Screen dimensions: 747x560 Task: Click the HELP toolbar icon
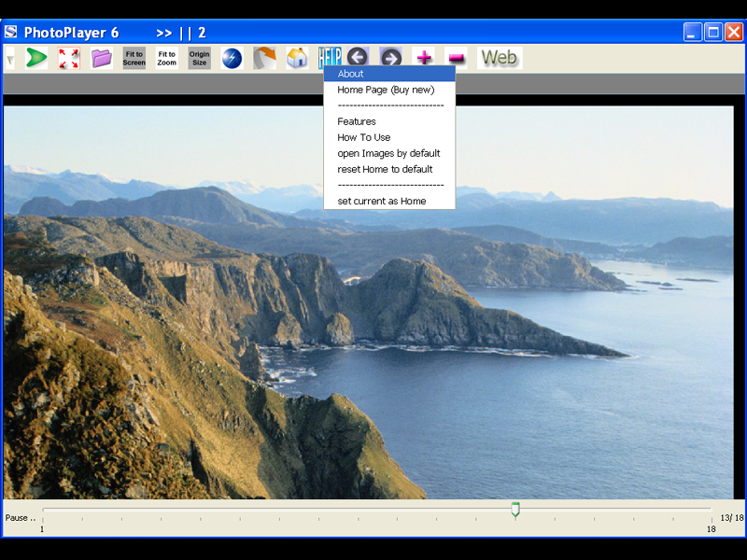[328, 57]
